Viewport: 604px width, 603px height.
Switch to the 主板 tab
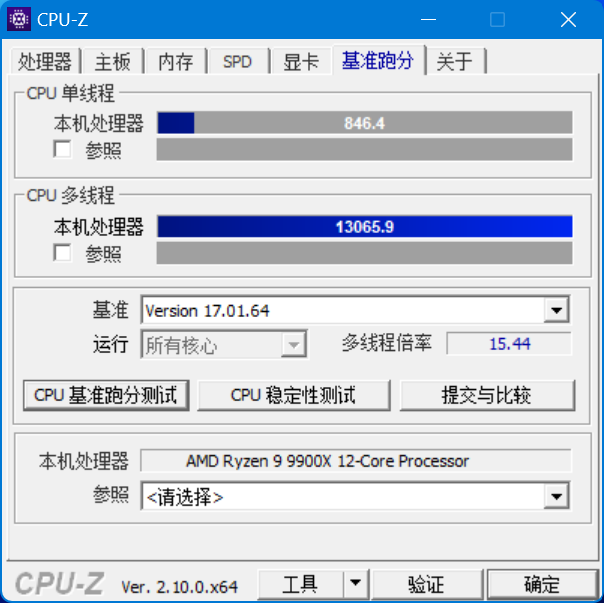[x=112, y=61]
